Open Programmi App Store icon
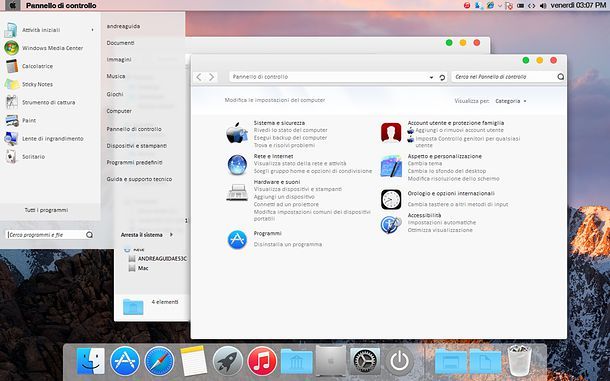The width and height of the screenshot is (610, 381). (x=237, y=239)
